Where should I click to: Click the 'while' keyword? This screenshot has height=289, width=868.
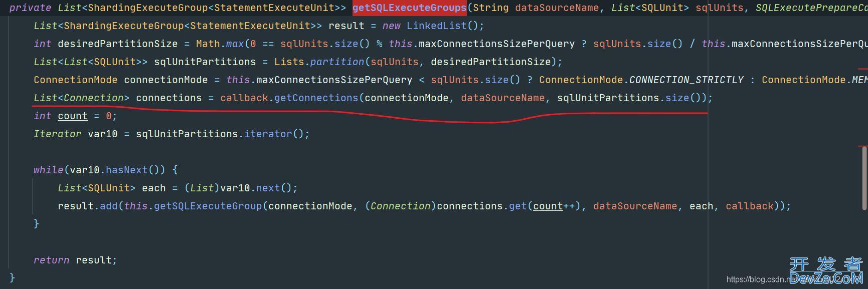pyautogui.click(x=48, y=170)
